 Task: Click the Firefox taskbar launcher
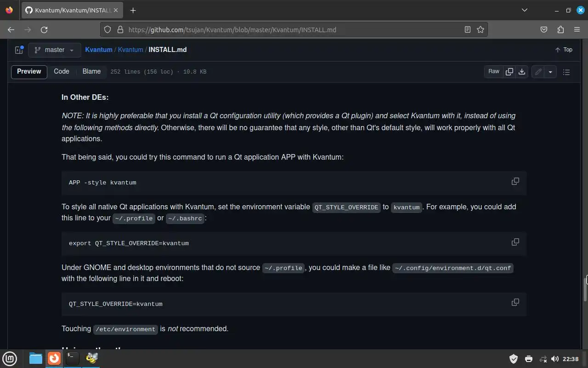[54, 358]
